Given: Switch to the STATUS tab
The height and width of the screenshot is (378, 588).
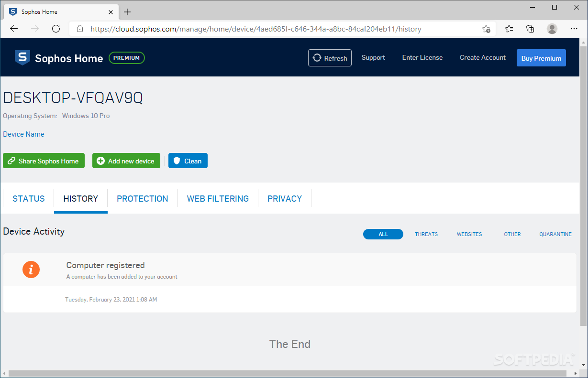Looking at the screenshot, I should [x=29, y=199].
